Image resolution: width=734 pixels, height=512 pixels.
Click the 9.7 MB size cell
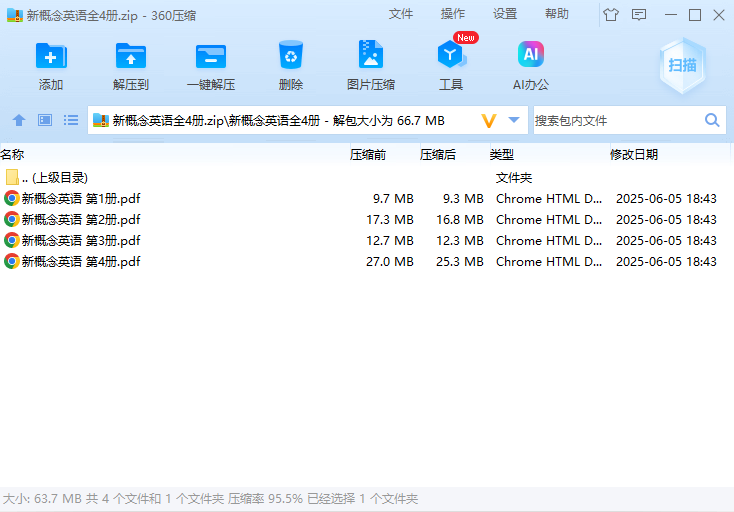point(393,198)
